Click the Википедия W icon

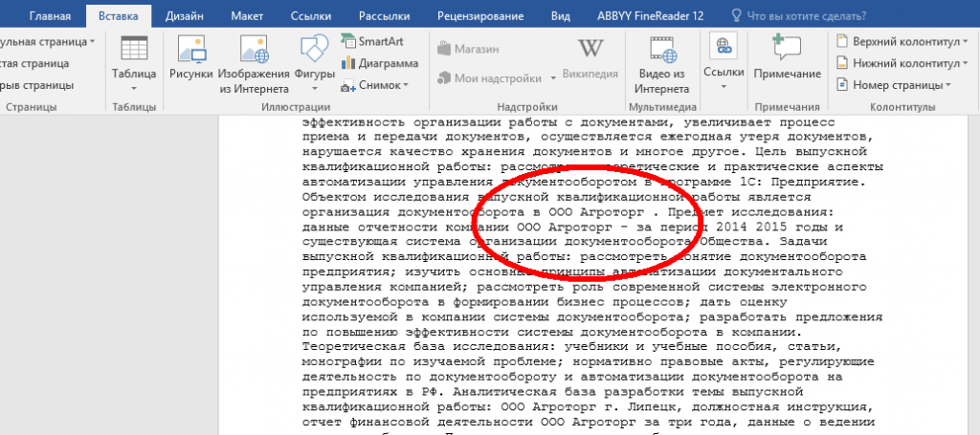pos(590,48)
